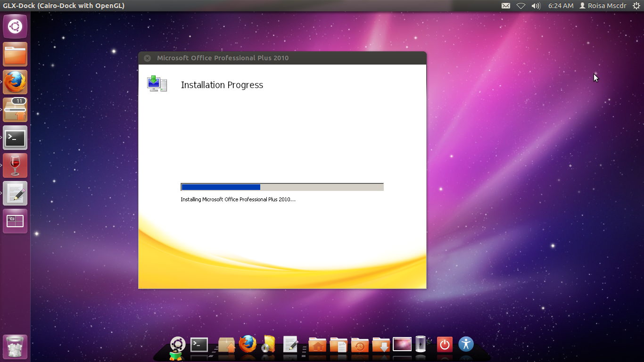Close the Microsoft Office installer window
Viewport: 644px width, 362px height.
tap(147, 58)
